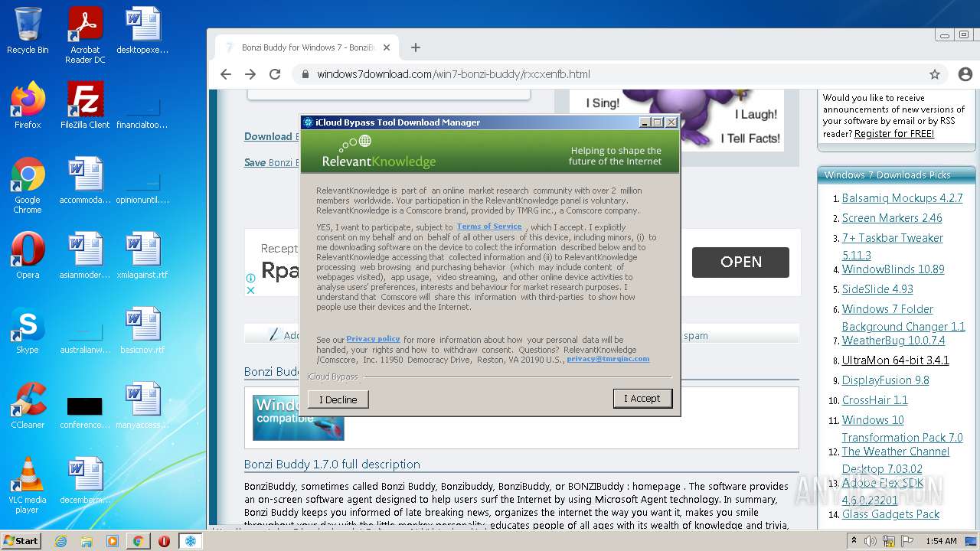Open basicnov.rtf desktop file

tap(142, 331)
